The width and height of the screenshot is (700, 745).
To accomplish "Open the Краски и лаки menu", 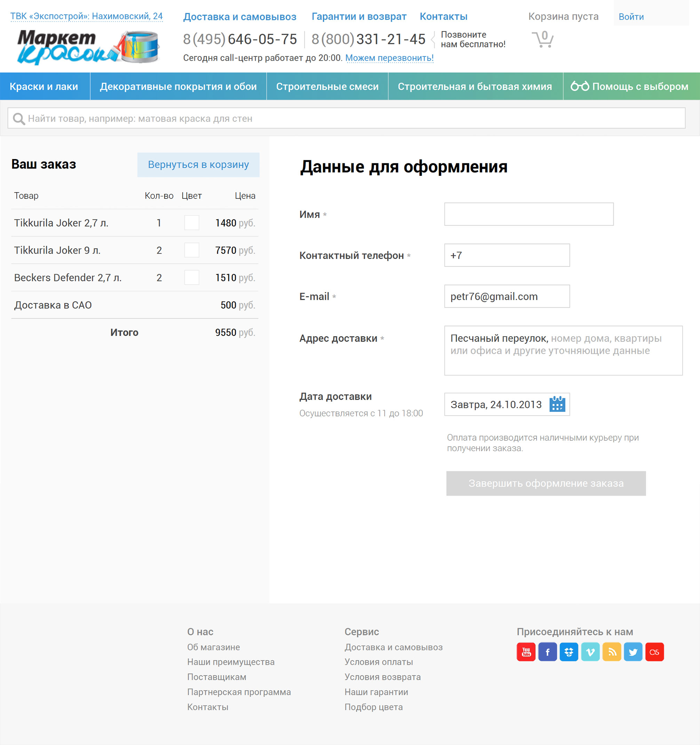I will 45,86.
